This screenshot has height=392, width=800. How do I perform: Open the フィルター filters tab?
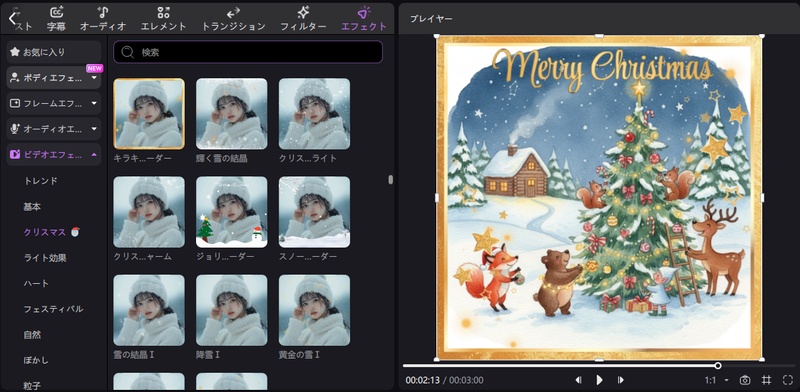point(303,19)
